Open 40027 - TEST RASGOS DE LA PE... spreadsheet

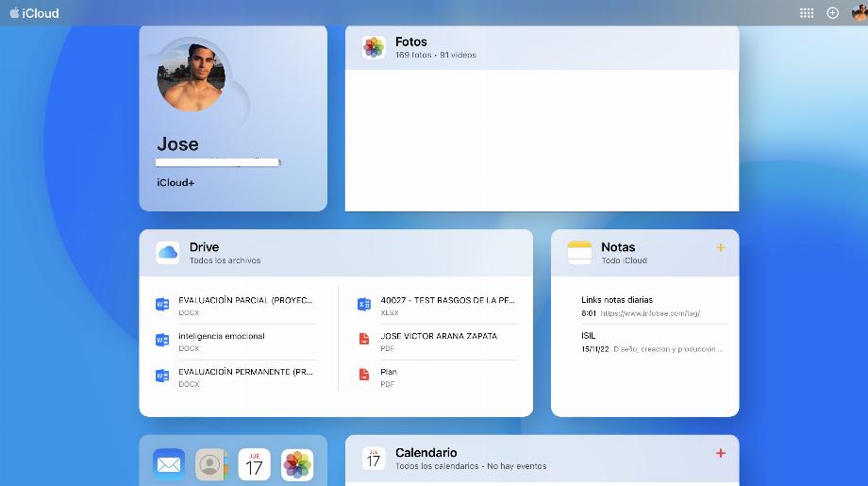pyautogui.click(x=447, y=300)
